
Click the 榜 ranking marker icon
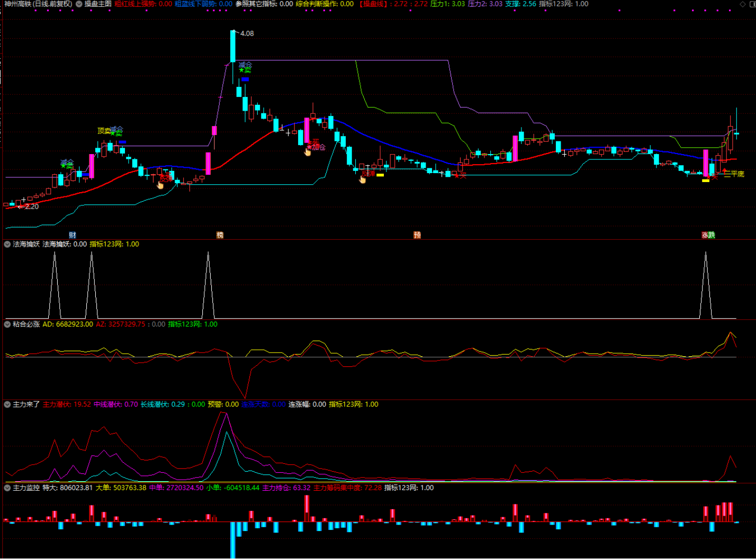pos(220,235)
